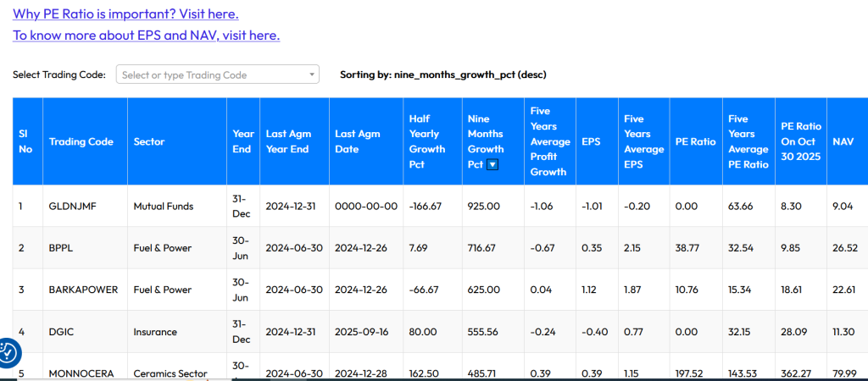
Task: Open the Select Trading Code dropdown
Action: pyautogui.click(x=218, y=75)
